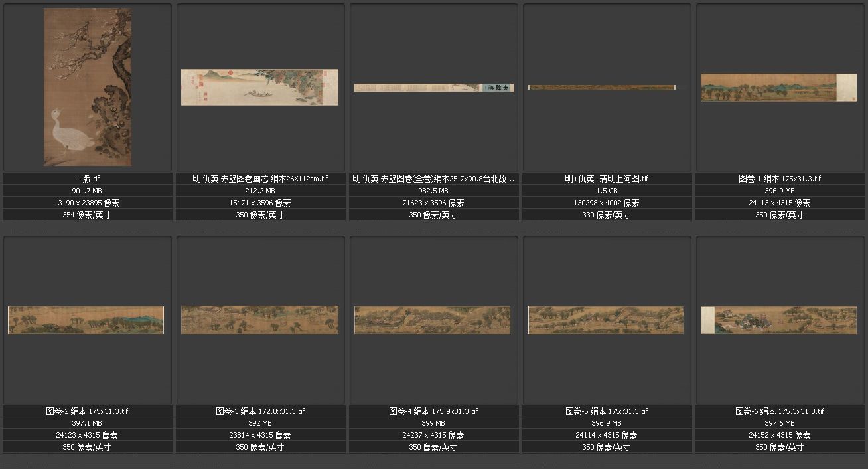
Task: Select the 图卷-6 thumbnail image
Action: click(779, 320)
